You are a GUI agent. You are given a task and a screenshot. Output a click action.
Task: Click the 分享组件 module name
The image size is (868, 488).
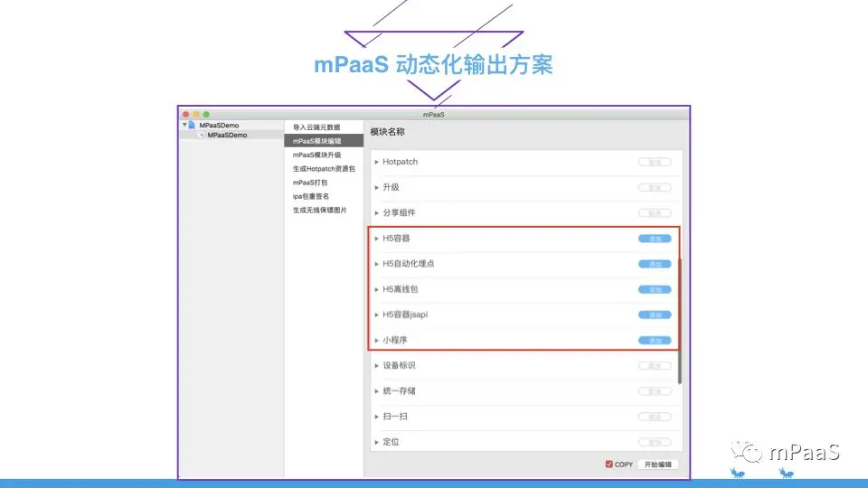point(399,212)
